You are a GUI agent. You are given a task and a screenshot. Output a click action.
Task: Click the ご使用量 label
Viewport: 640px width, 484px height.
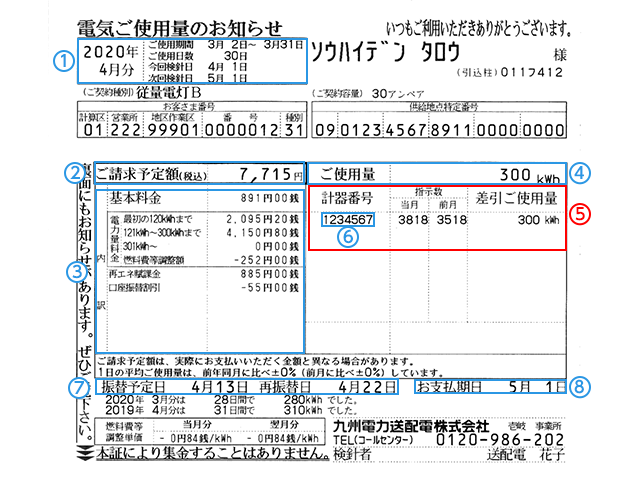(x=347, y=174)
